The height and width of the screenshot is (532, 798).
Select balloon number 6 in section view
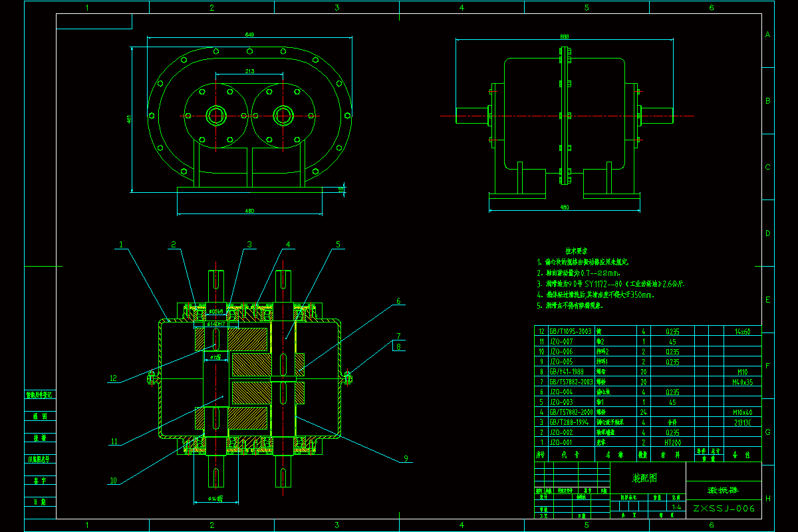[x=399, y=301]
